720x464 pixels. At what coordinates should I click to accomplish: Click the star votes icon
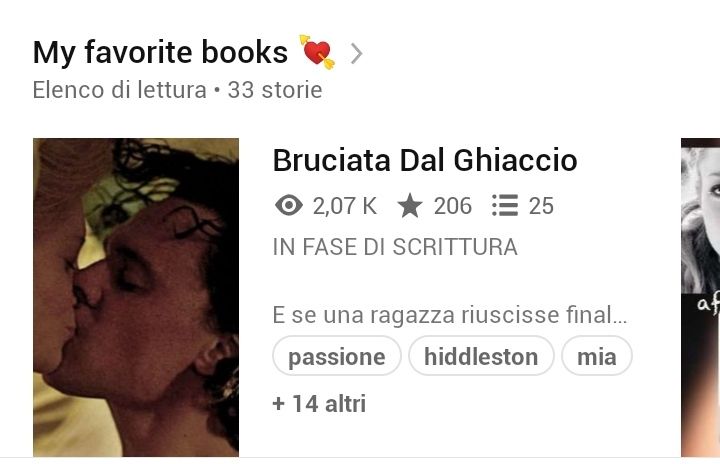[x=410, y=205]
